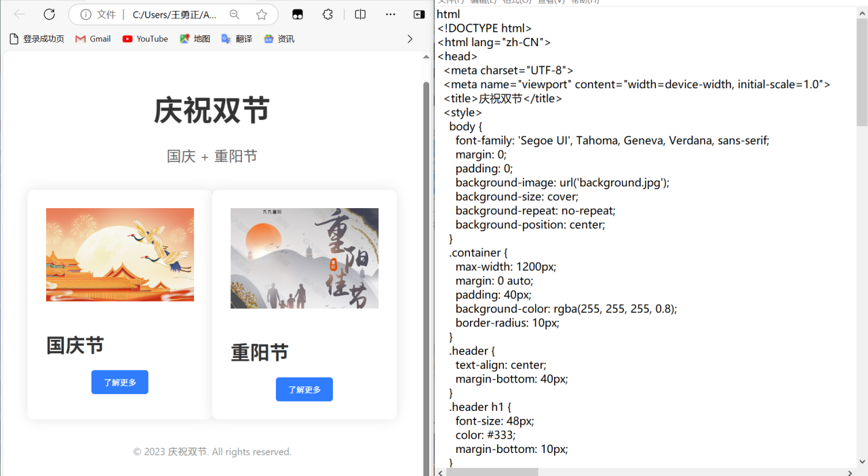868x476 pixels.
Task: Click the 国庆 + 重阳节 subtitle
Action: click(x=212, y=156)
